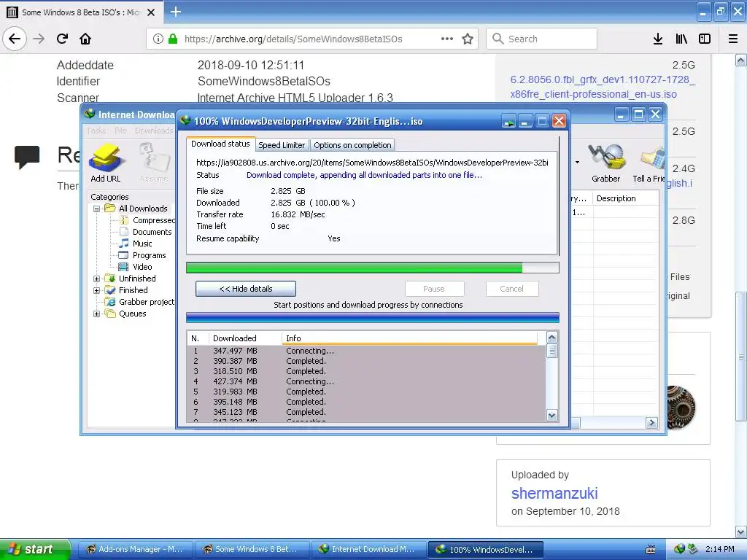Expand the Unfinished tree node
Viewport: 747px width, 560px height.
[97, 279]
